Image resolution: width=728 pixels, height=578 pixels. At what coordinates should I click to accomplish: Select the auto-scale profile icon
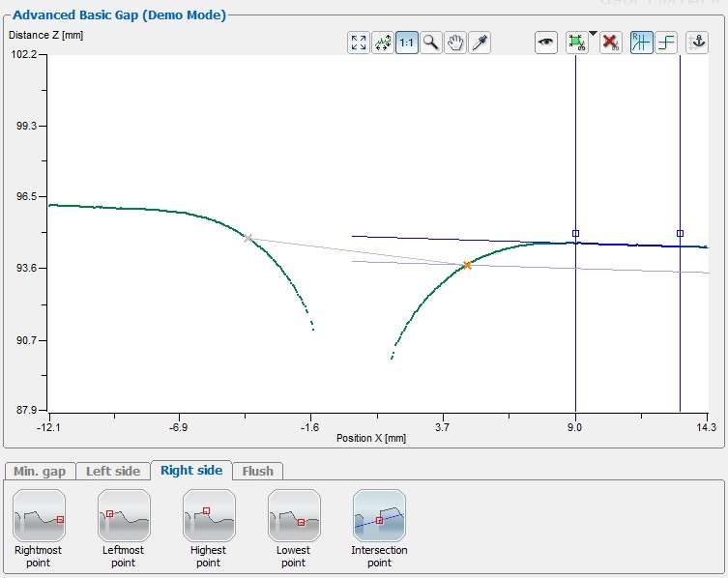[x=383, y=43]
